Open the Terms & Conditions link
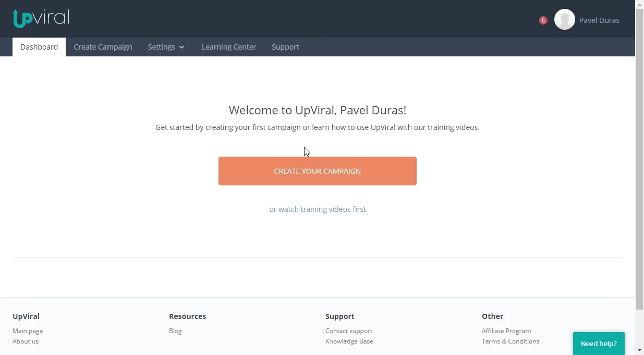644x355 pixels. pyautogui.click(x=511, y=341)
